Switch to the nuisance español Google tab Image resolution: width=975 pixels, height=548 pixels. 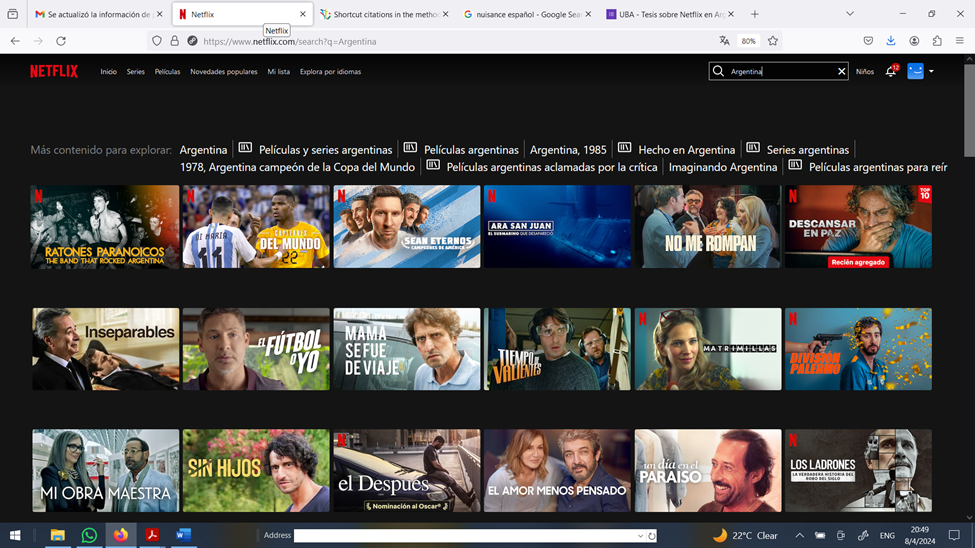coord(527,14)
